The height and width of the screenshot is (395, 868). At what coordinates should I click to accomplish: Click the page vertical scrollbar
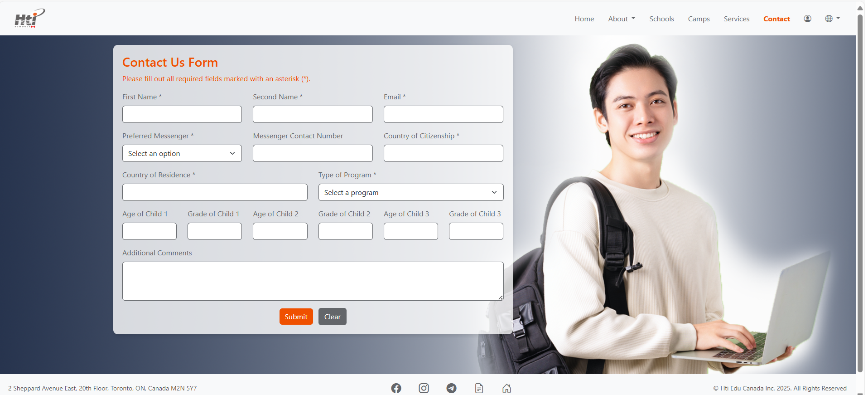coord(860,190)
